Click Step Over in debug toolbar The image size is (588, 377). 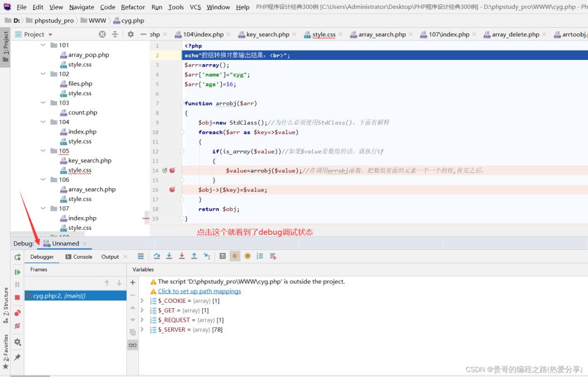pos(157,256)
